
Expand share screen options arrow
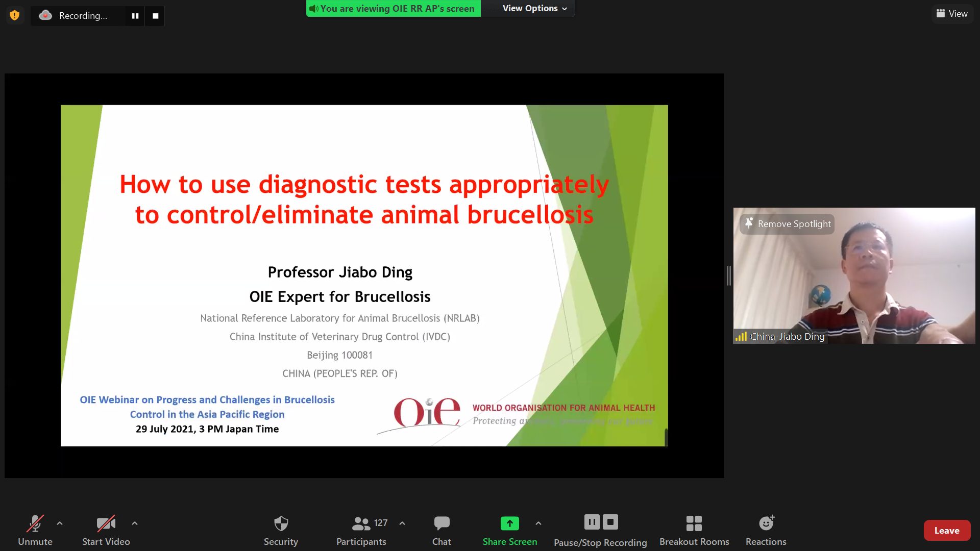point(538,523)
